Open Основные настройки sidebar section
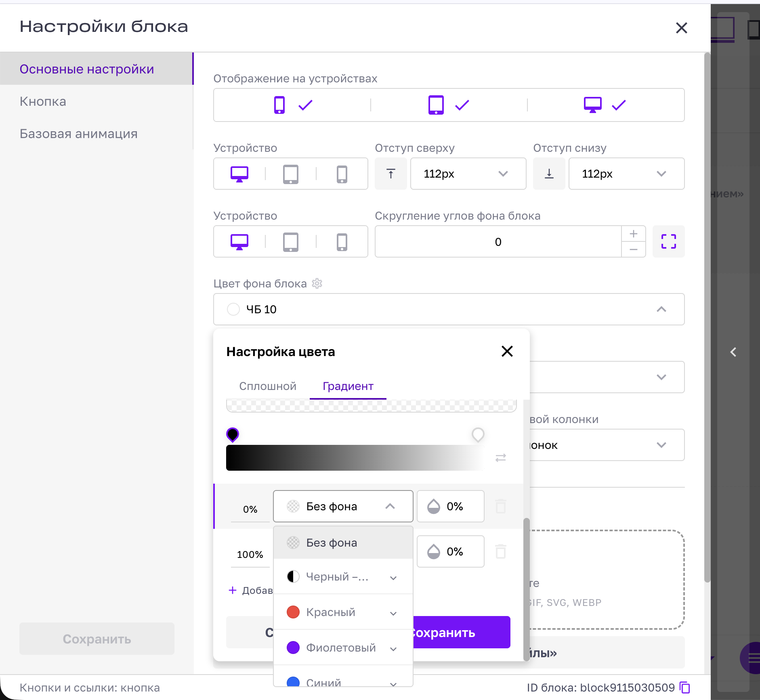The height and width of the screenshot is (700, 760). (97, 69)
